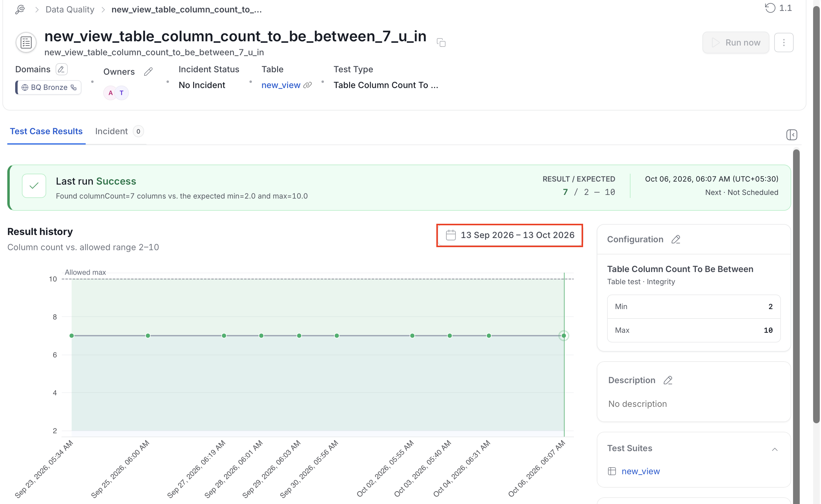Open the new_view test suite link
This screenshot has height=504, width=821.
pos(641,471)
